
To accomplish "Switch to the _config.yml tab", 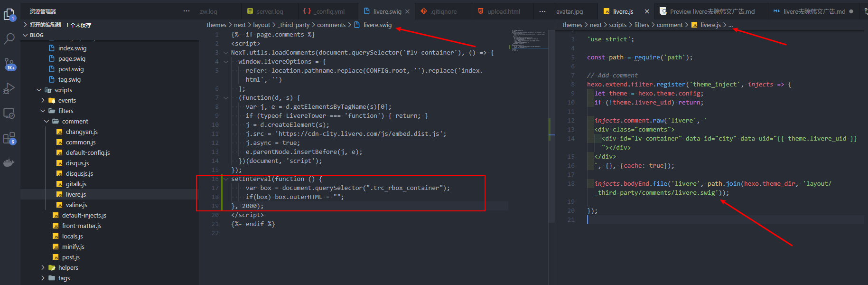I will click(330, 11).
